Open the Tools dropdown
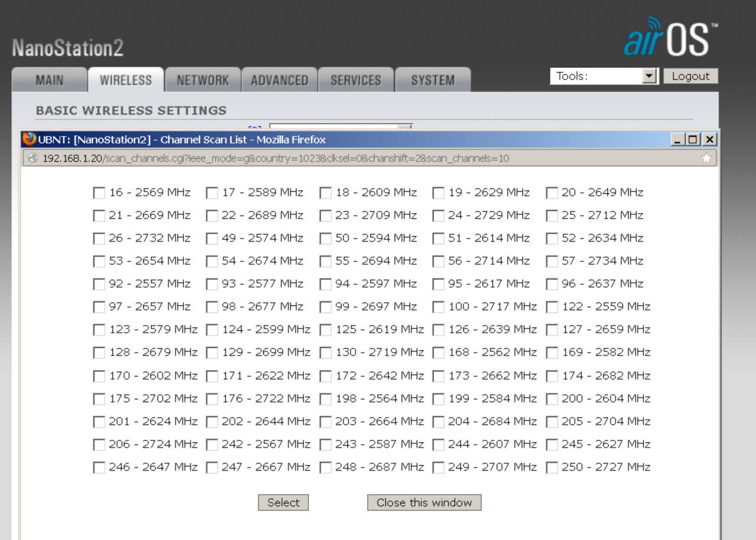Screen dimensions: 756x540 point(604,76)
